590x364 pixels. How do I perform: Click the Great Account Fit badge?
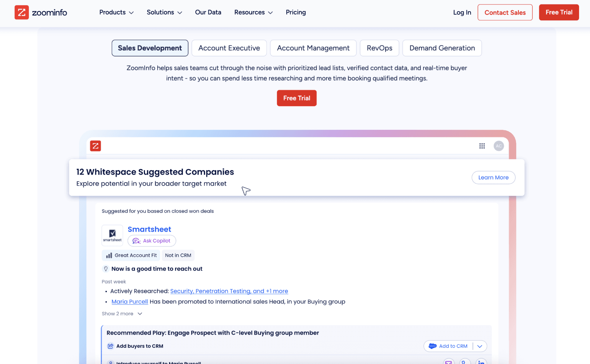pyautogui.click(x=131, y=255)
